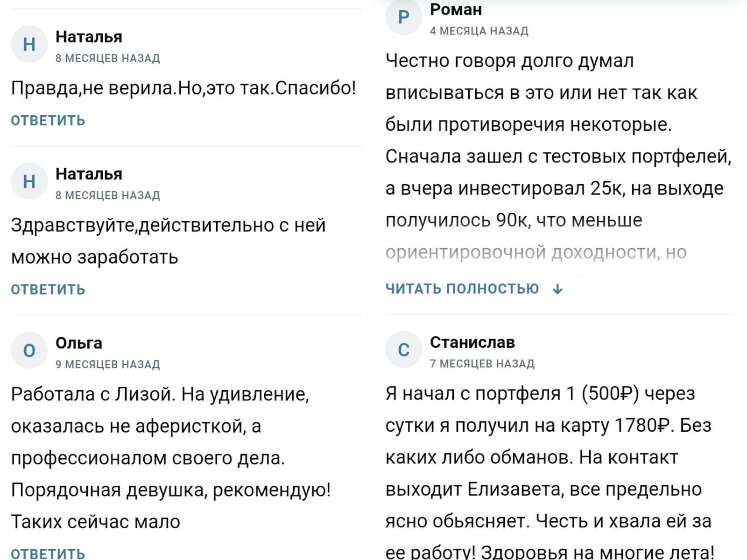Image resolution: width=747 pixels, height=560 pixels.
Task: Open Ольга's commenter name
Action: [x=79, y=343]
